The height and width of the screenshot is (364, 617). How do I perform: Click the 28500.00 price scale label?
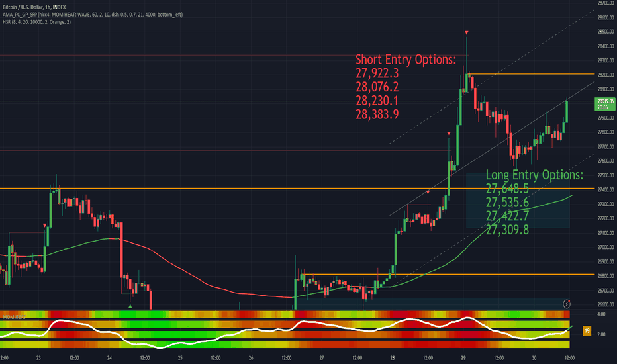pos(606,32)
